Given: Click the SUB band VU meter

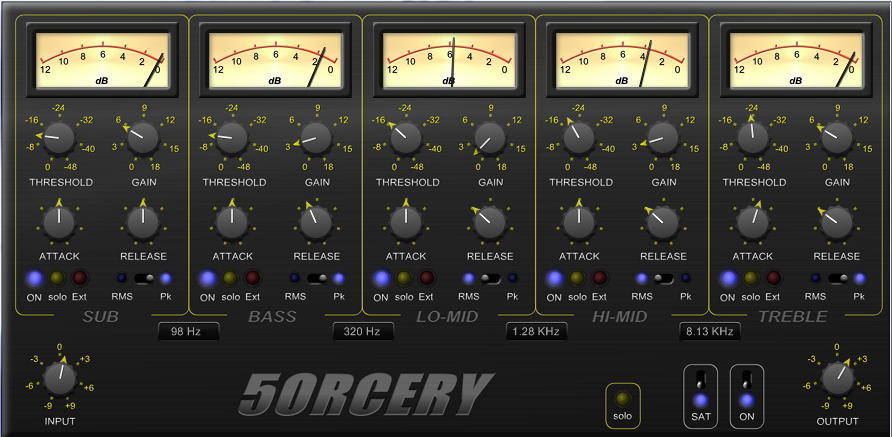Looking at the screenshot, I should (x=102, y=60).
